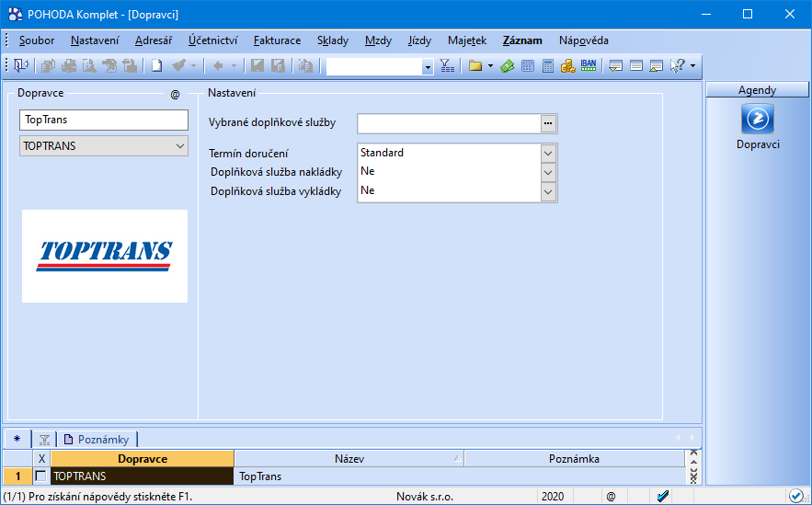Click the yellow folder toolbar icon
This screenshot has height=505, width=812.
475,66
